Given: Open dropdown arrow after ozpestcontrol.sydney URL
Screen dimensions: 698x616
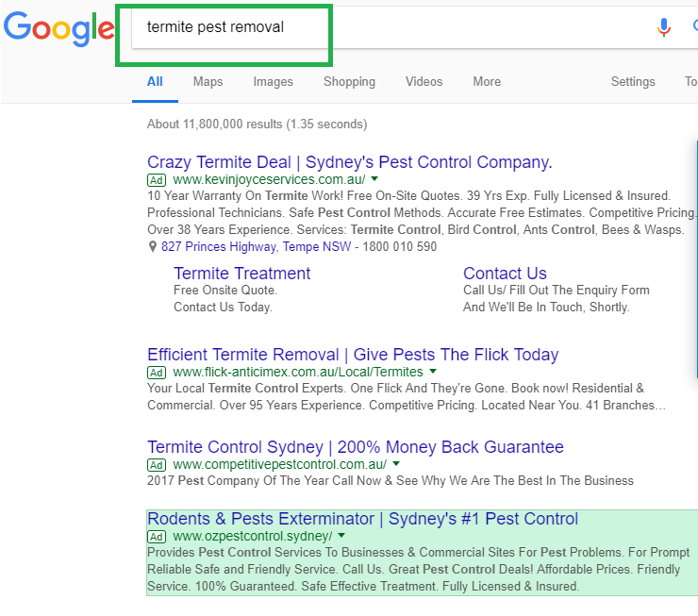Looking at the screenshot, I should pyautogui.click(x=341, y=536).
